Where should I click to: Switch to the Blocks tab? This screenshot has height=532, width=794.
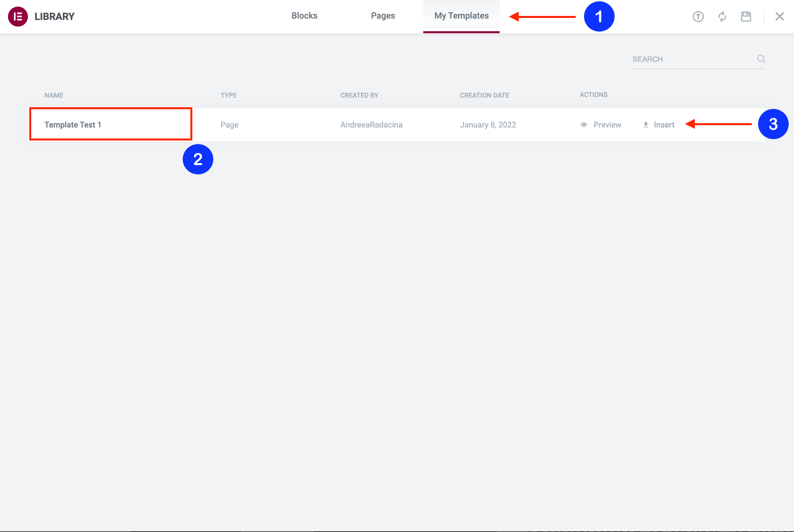click(304, 16)
